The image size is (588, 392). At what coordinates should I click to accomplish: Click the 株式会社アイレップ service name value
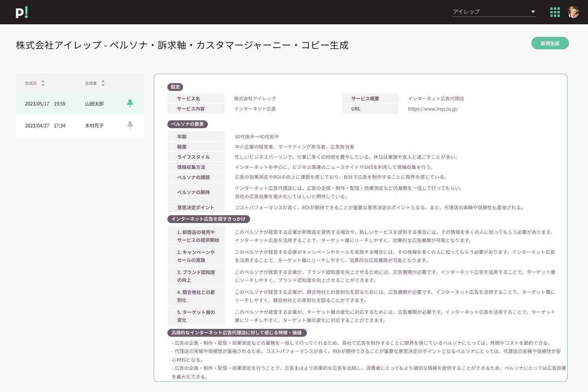pyautogui.click(x=255, y=99)
